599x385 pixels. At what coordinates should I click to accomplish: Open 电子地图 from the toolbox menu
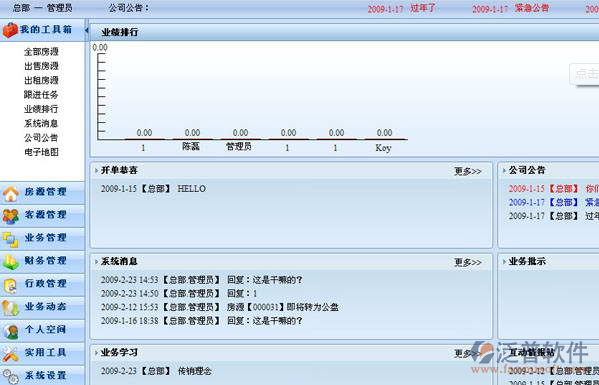[x=41, y=152]
